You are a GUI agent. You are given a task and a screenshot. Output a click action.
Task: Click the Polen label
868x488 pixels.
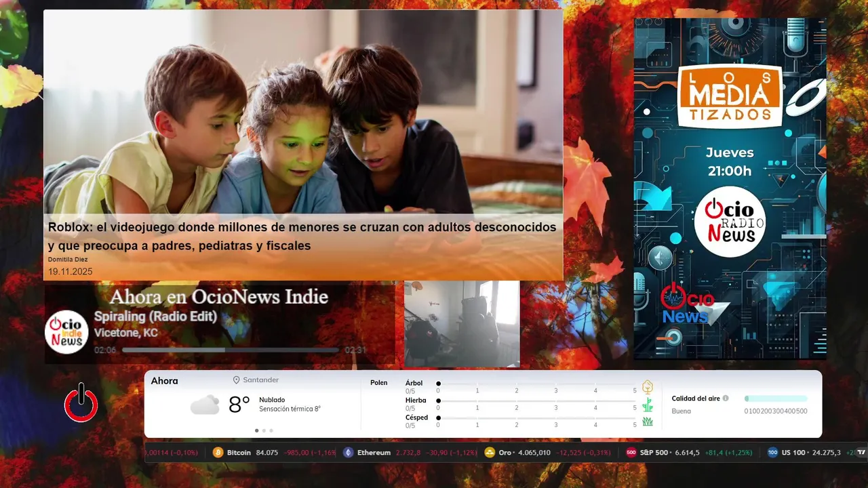[379, 383]
